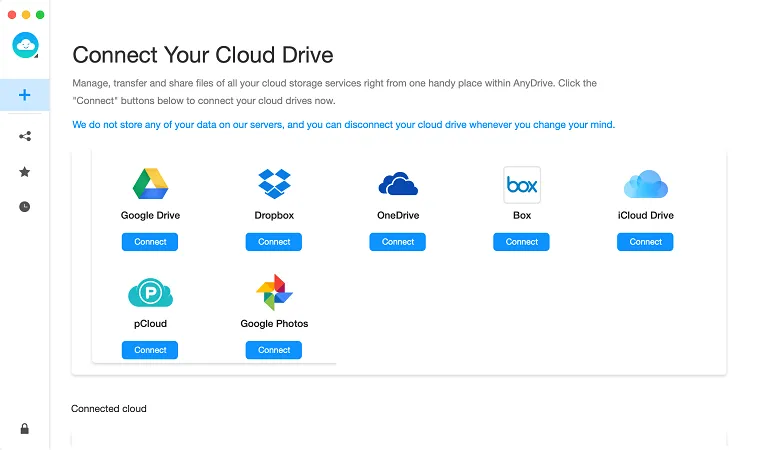Viewport: 760px width, 450px height.
Task: Connect iCloud Drive account
Action: (x=645, y=242)
